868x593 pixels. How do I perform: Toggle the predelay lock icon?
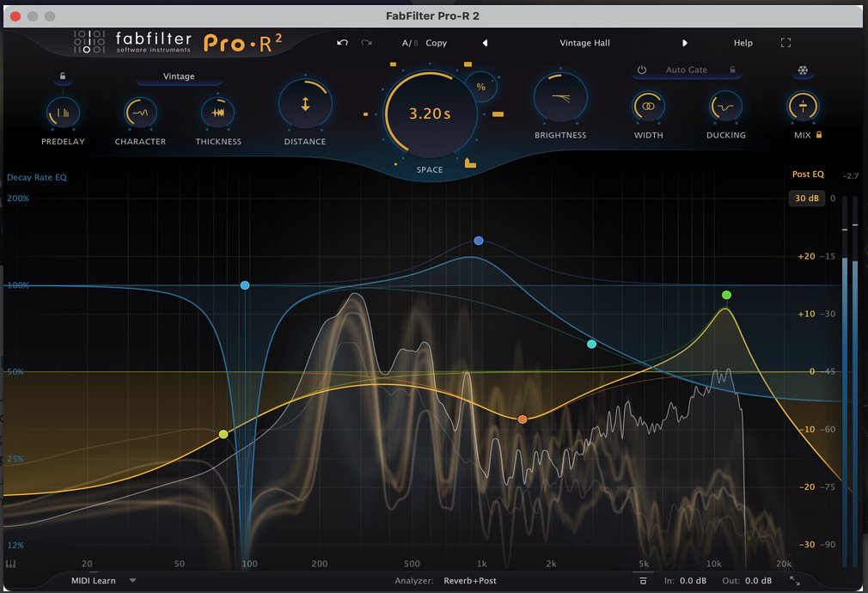pyautogui.click(x=63, y=76)
